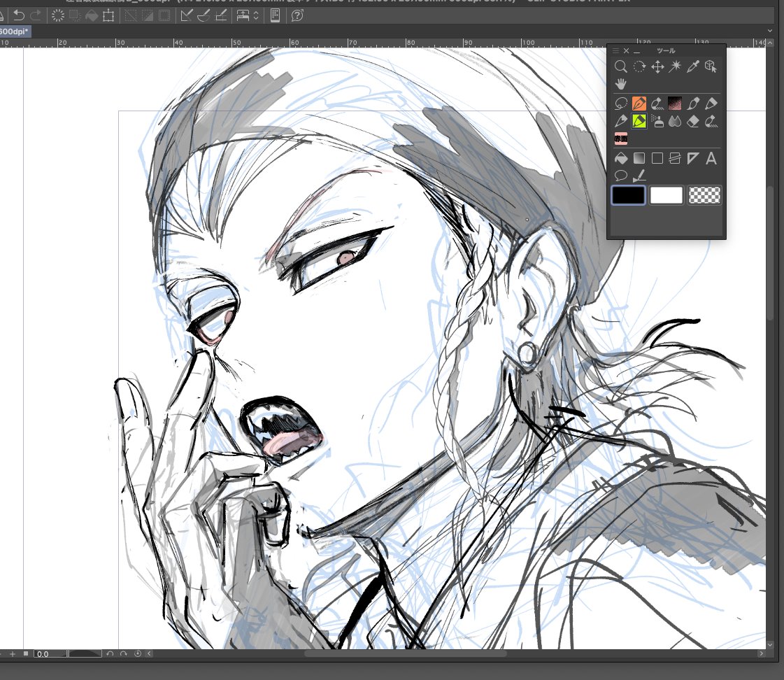Select the Ruler triangle tool
This screenshot has width=784, height=680.
(693, 159)
